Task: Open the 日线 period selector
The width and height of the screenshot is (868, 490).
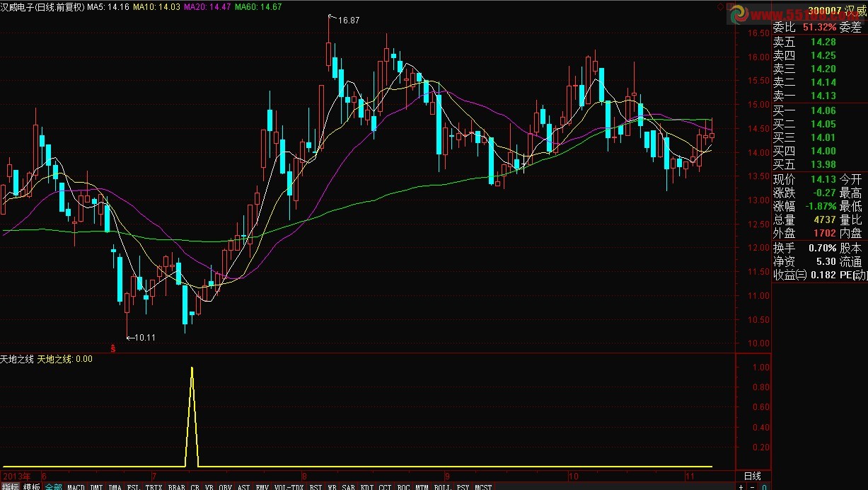Action: point(752,475)
